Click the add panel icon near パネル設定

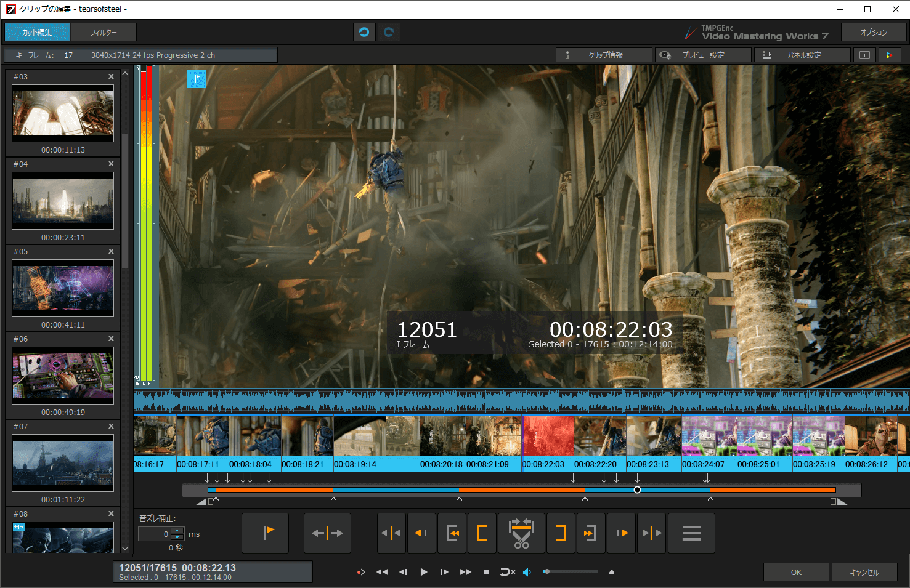[864, 55]
